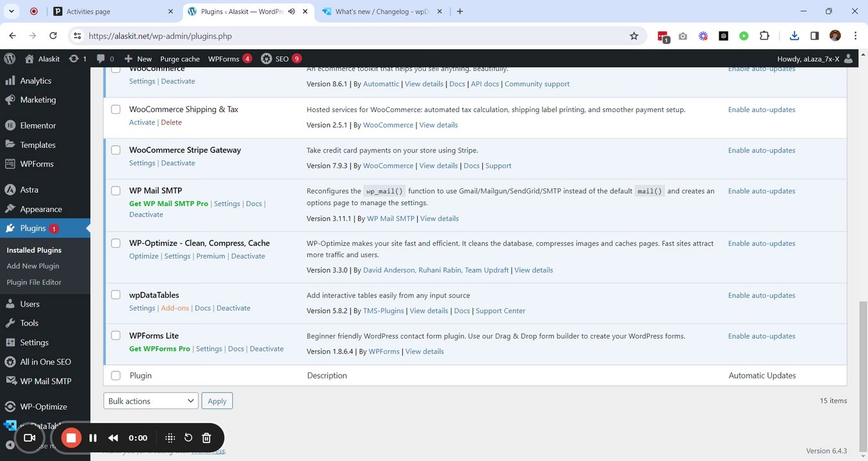The image size is (868, 461).
Task: Activate WooCommerce Shipping & Tax
Action: [x=142, y=122]
